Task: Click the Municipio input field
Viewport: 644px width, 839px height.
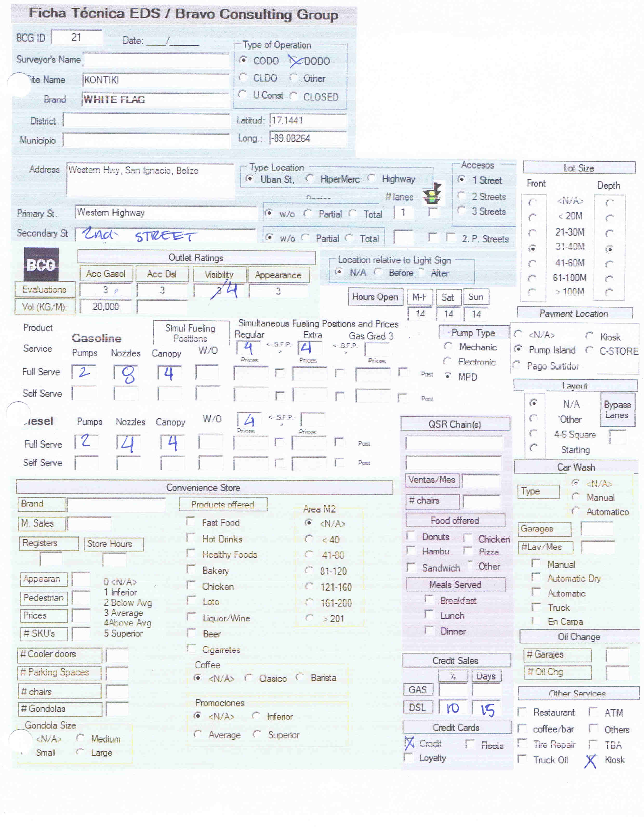Action: [147, 140]
